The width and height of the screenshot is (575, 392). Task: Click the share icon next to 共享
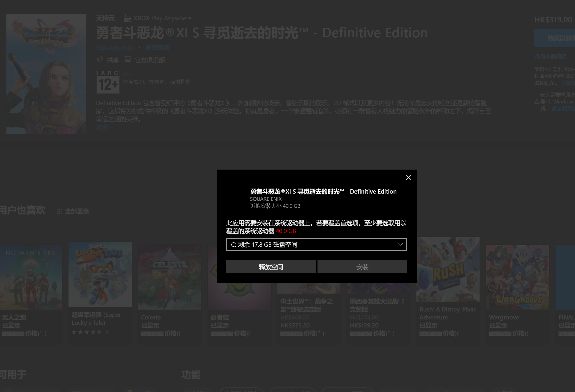tap(100, 59)
